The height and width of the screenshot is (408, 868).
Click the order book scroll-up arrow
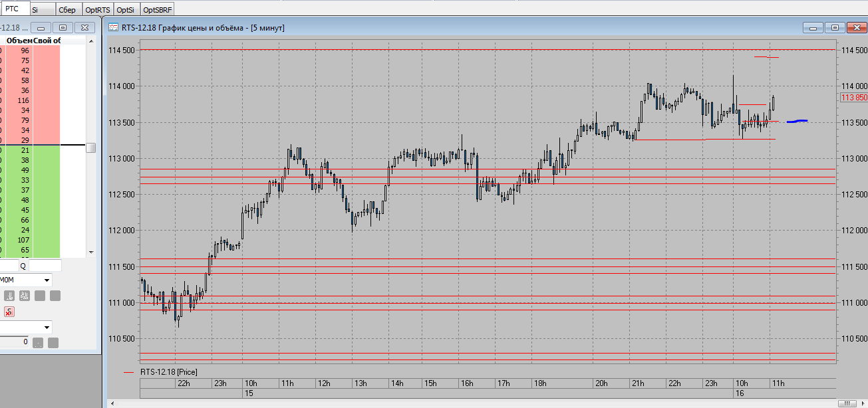pos(91,41)
